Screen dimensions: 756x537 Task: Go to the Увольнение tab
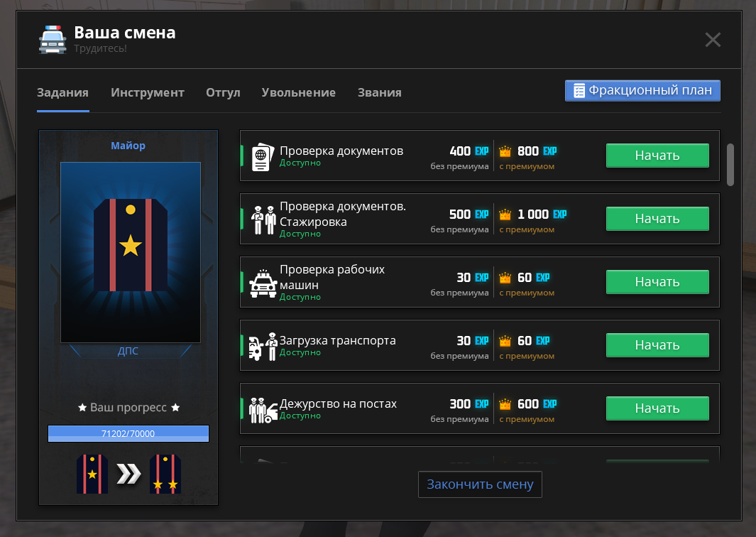coord(298,93)
